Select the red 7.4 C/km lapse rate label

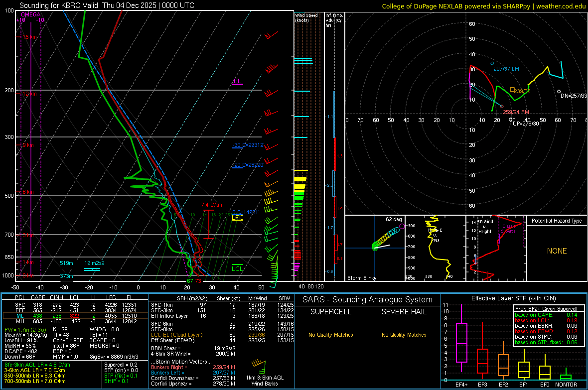211,205
